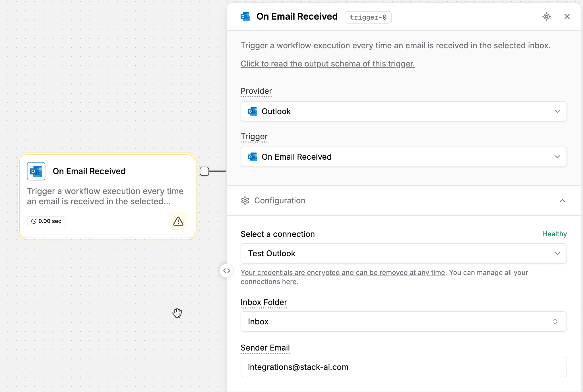Viewport: 583px width, 392px height.
Task: Open the output schema link
Action: 328,64
